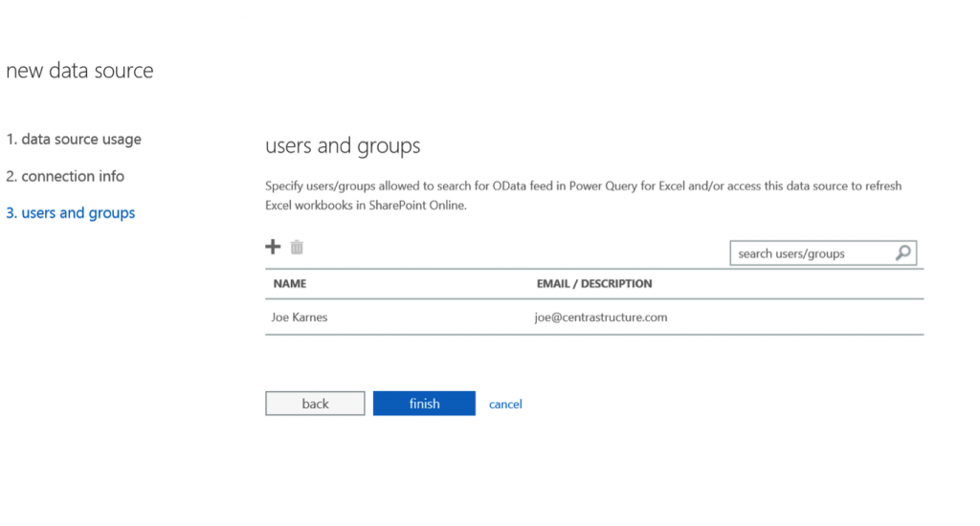This screenshot has height=526, width=980.
Task: Open step 2 connection info
Action: [65, 177]
